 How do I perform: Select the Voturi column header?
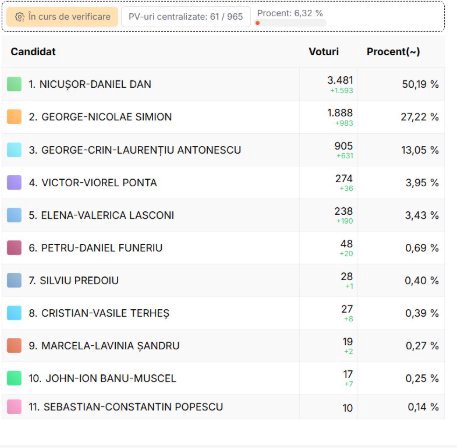[323, 52]
